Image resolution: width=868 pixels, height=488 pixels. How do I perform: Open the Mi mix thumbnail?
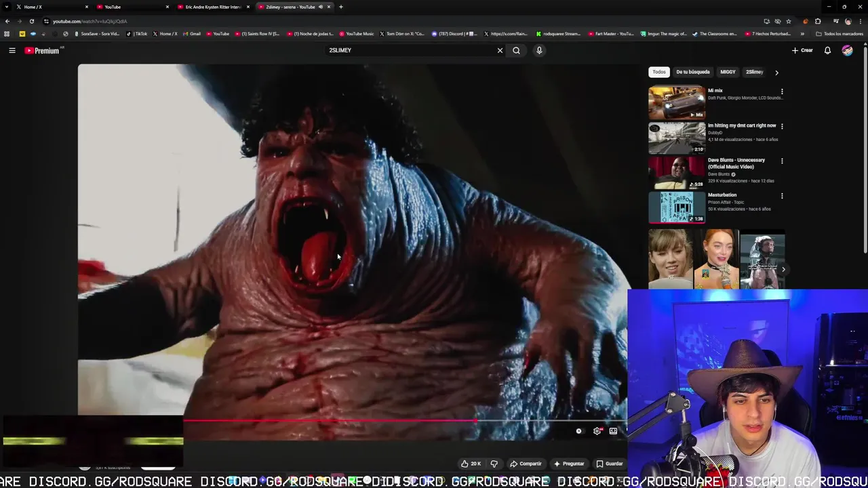coord(677,102)
